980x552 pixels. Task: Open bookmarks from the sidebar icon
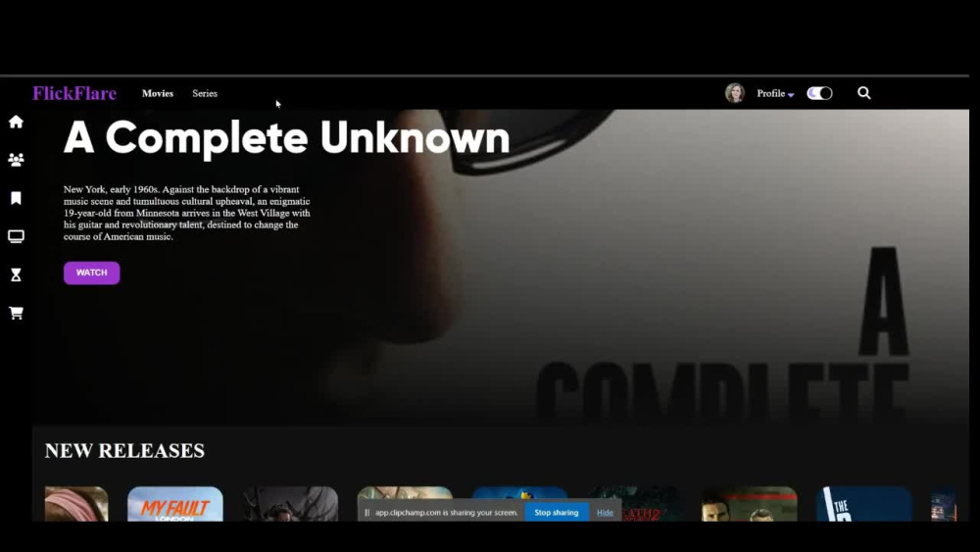click(17, 198)
